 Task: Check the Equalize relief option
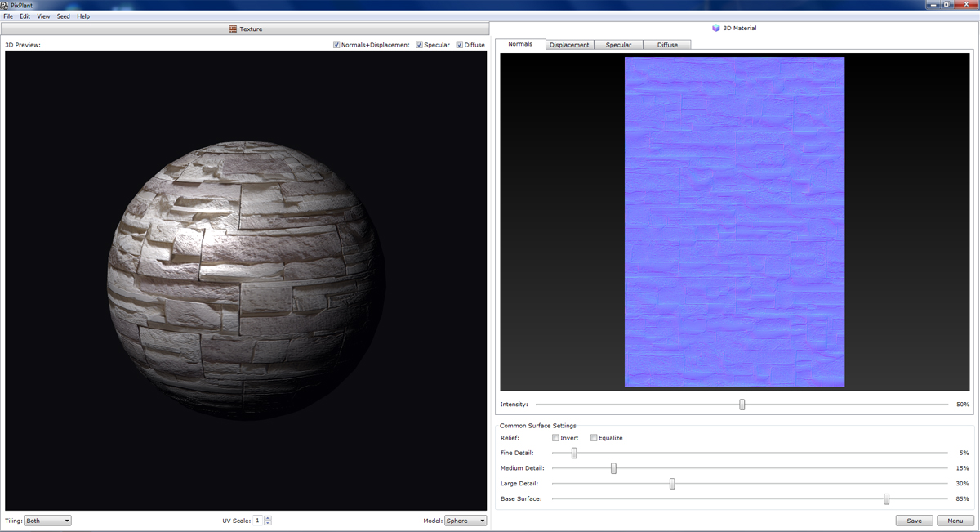[x=595, y=438]
